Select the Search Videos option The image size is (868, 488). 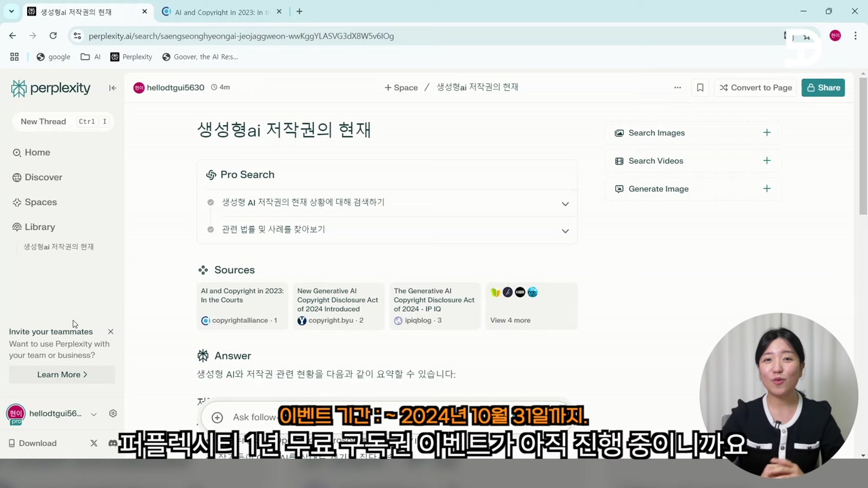(693, 161)
